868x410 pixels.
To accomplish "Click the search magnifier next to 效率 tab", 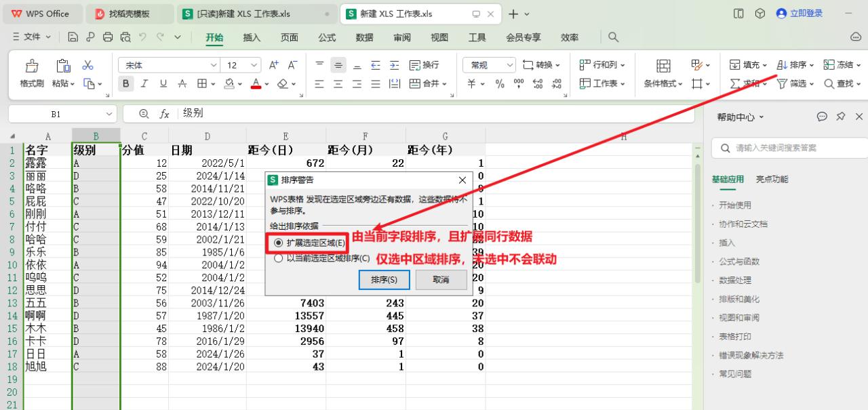I will pyautogui.click(x=613, y=37).
